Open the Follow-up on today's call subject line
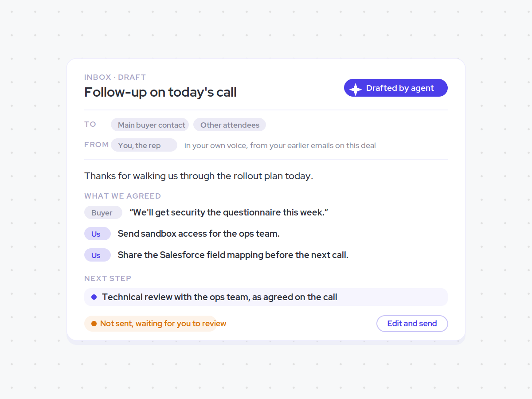Viewport: 532px width, 399px height. click(x=160, y=92)
